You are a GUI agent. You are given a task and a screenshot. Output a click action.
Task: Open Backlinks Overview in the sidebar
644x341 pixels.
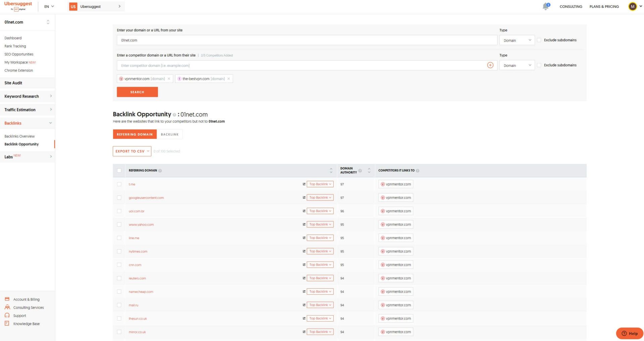point(19,136)
